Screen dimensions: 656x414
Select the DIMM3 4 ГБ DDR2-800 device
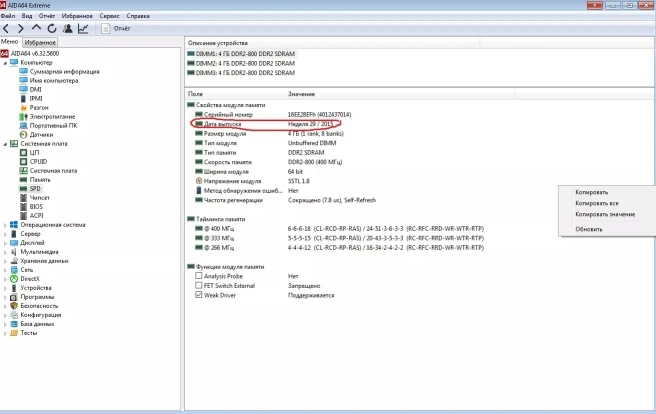[x=241, y=73]
